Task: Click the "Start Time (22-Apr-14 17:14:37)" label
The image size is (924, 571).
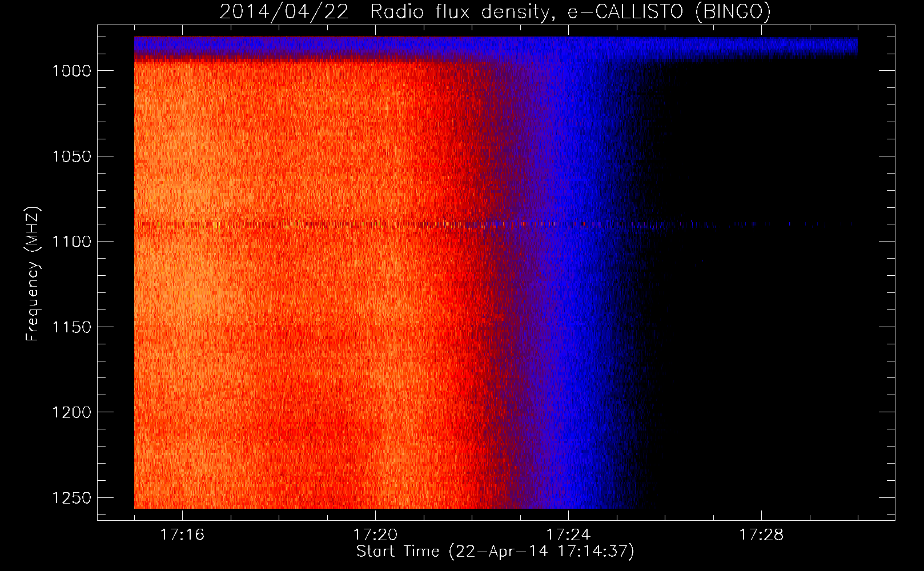Action: point(495,552)
